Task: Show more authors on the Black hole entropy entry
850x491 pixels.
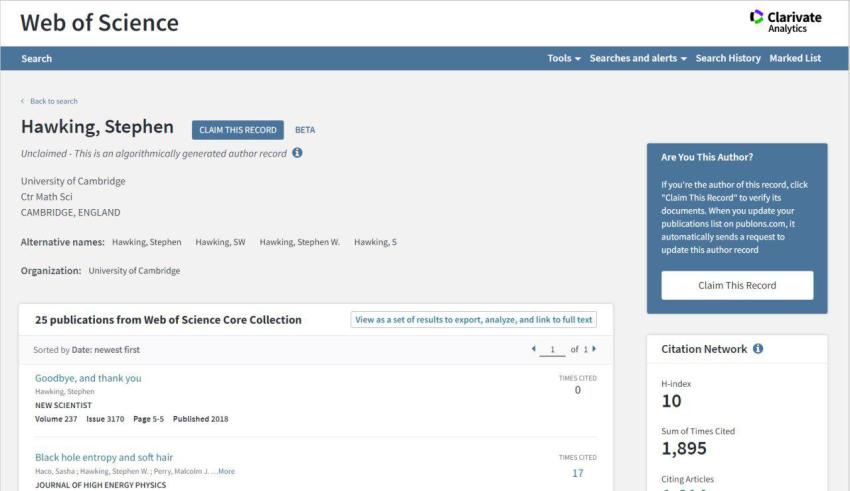Action: [x=226, y=471]
